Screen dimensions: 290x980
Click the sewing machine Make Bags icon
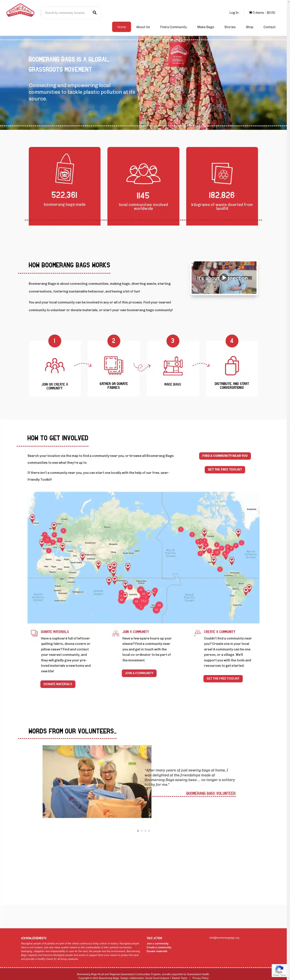pyautogui.click(x=173, y=366)
